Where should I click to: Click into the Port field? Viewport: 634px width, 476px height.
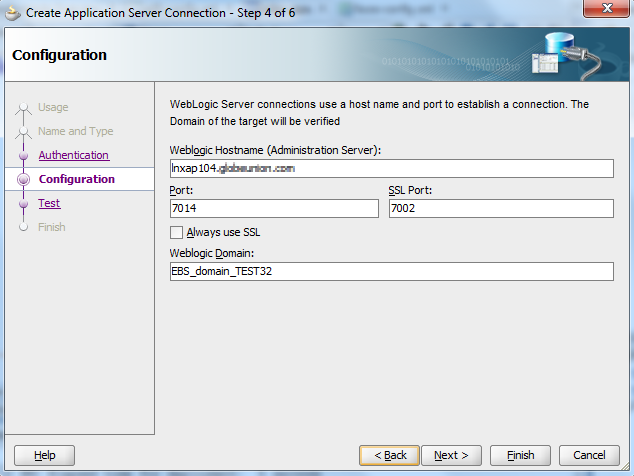[x=274, y=208]
